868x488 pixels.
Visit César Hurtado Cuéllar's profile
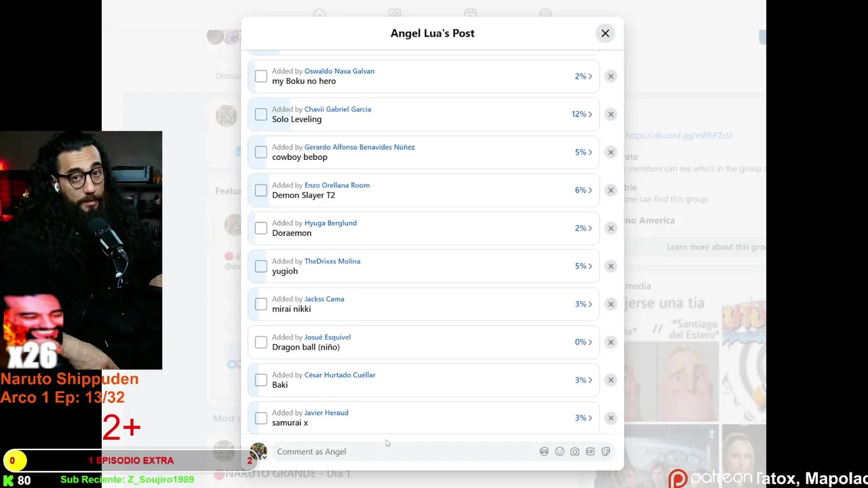pyautogui.click(x=340, y=375)
